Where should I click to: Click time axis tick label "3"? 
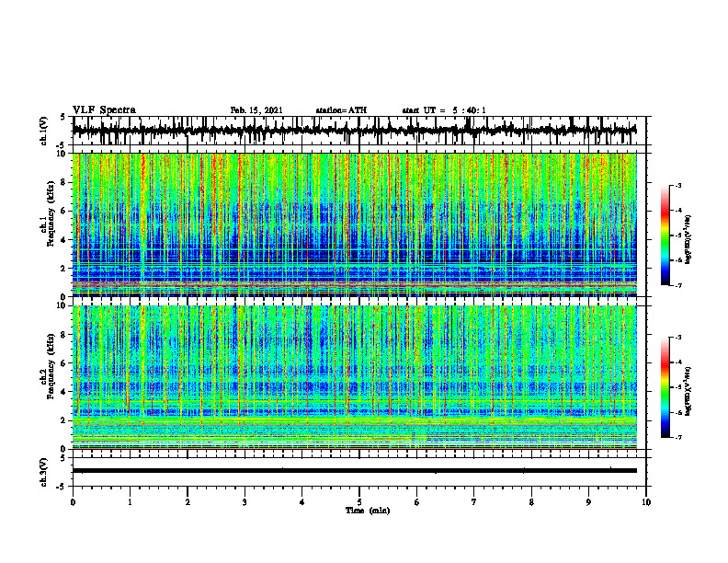245,502
